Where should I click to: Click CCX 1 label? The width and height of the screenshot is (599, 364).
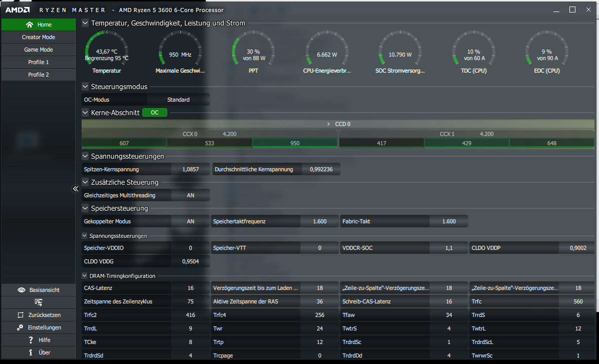(x=447, y=134)
